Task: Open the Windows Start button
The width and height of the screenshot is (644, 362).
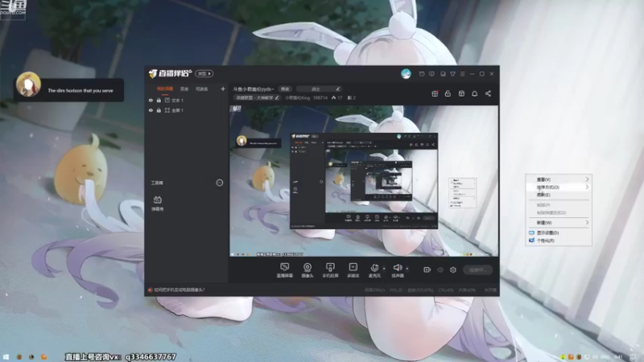Action: pyautogui.click(x=6, y=357)
